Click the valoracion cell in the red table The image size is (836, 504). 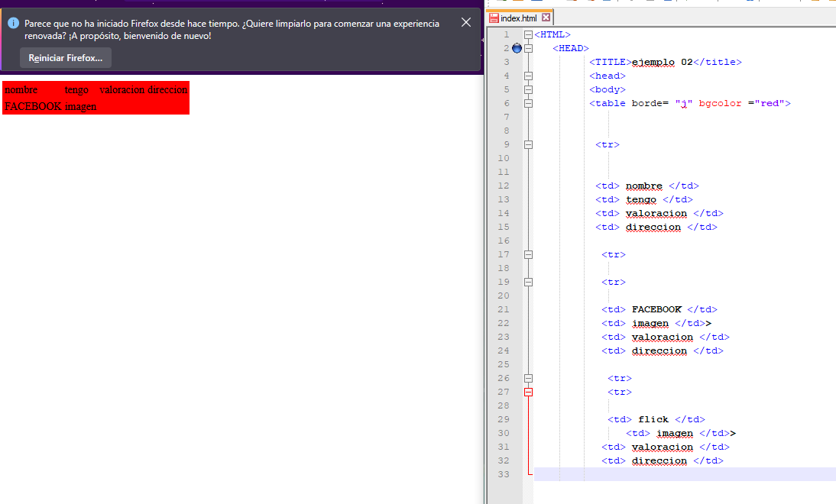pyautogui.click(x=122, y=90)
